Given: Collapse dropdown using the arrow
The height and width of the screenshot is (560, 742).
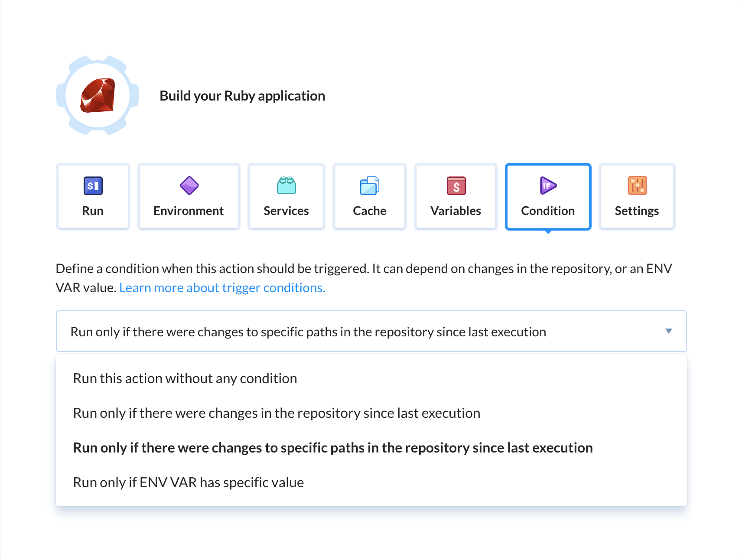Looking at the screenshot, I should 668,331.
